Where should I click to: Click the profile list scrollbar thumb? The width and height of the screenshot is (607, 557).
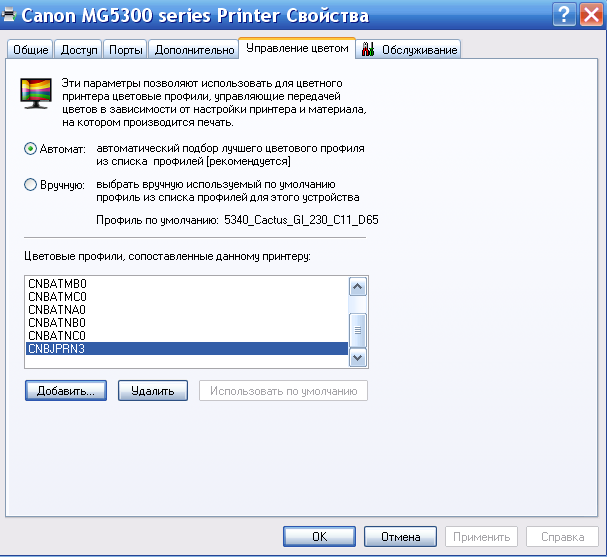tap(358, 330)
